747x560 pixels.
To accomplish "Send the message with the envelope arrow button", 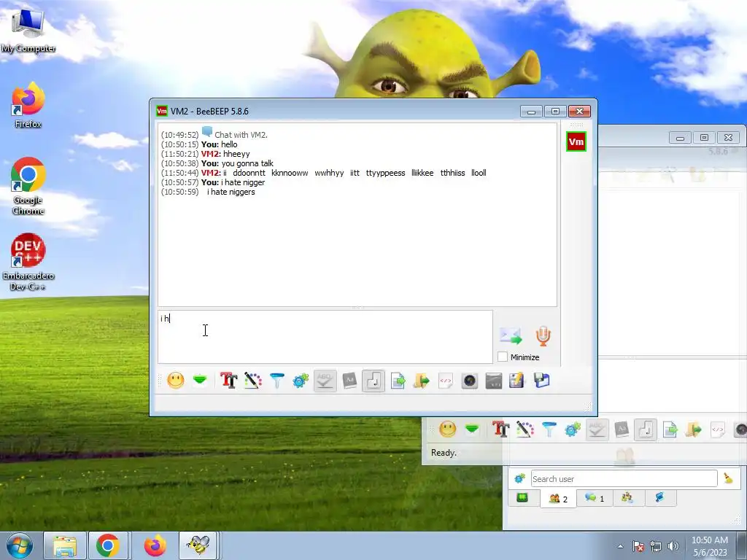I will coord(511,335).
